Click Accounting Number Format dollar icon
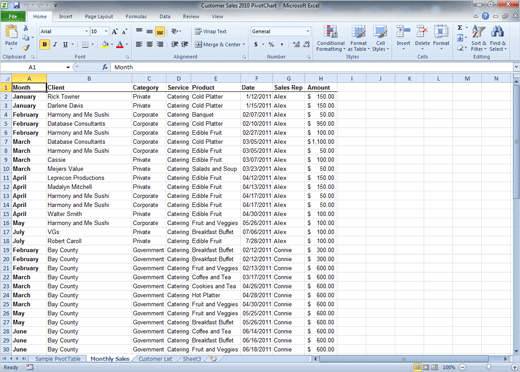Screen dimensions: 520x372 click(x=256, y=44)
